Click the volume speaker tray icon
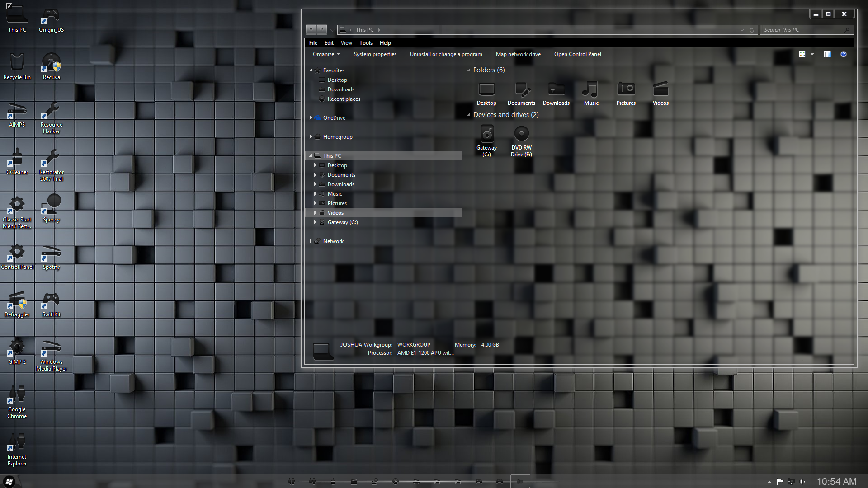Image resolution: width=868 pixels, height=488 pixels. pyautogui.click(x=802, y=482)
